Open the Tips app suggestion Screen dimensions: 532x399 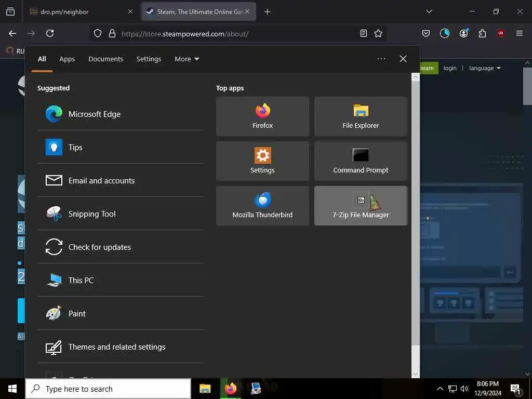tap(121, 147)
